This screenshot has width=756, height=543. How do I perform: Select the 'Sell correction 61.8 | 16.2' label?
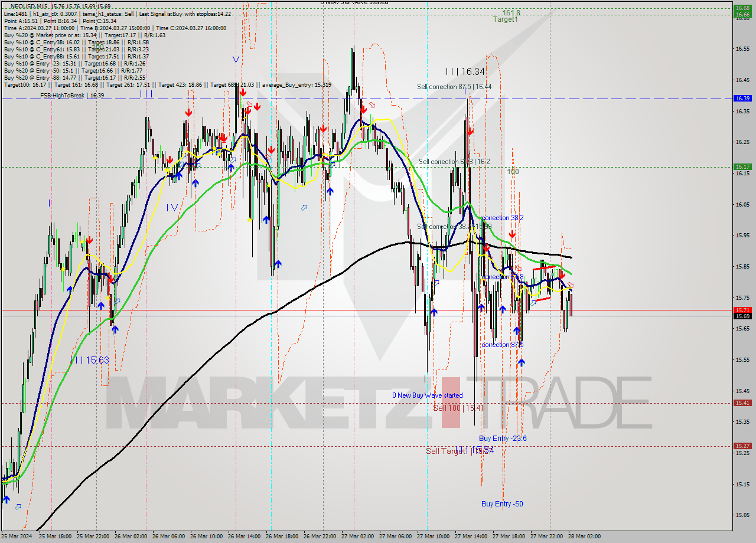pyautogui.click(x=454, y=162)
